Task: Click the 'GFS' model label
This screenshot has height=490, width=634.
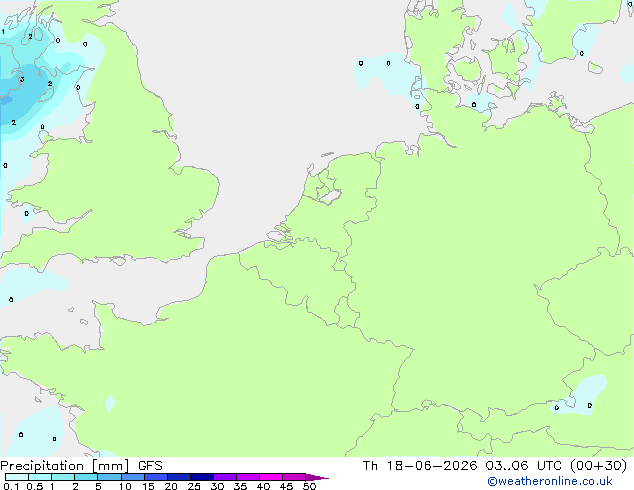Action: coord(150,466)
